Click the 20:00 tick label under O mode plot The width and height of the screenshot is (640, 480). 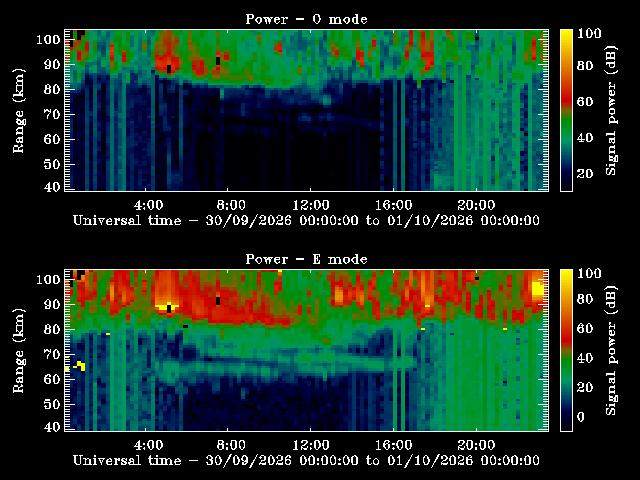476,204
